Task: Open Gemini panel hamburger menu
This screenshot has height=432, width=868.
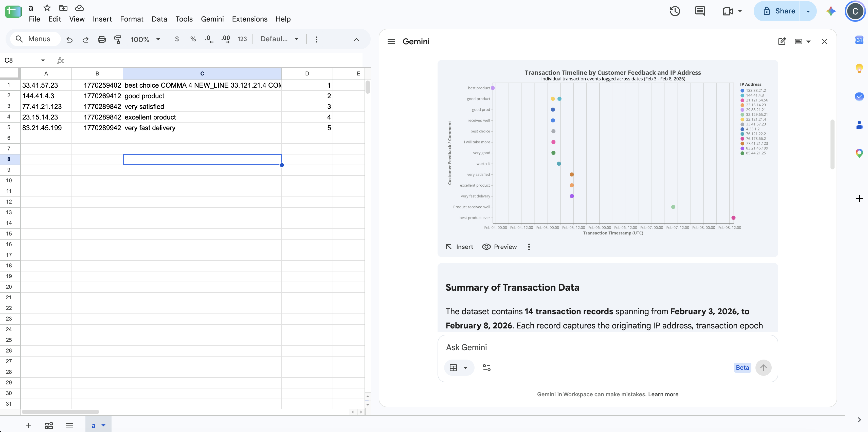Action: point(391,42)
